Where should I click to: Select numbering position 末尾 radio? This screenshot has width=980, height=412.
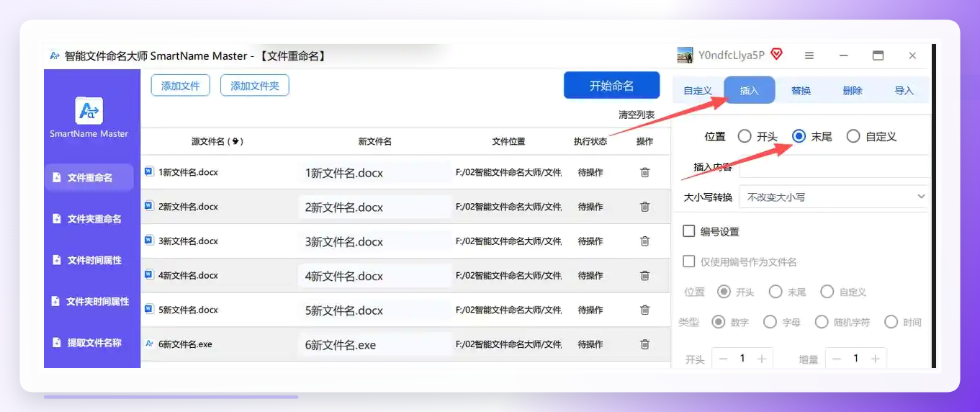[x=776, y=292]
